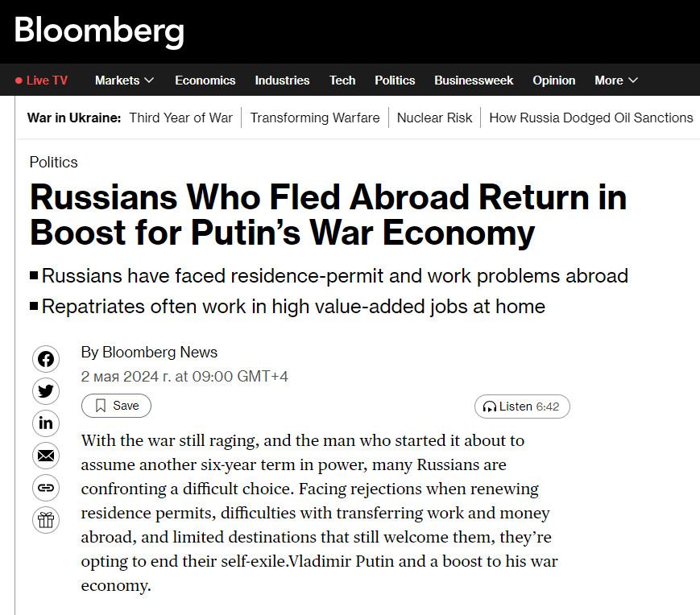Open gift article icon
The width and height of the screenshot is (700, 615).
click(x=46, y=520)
